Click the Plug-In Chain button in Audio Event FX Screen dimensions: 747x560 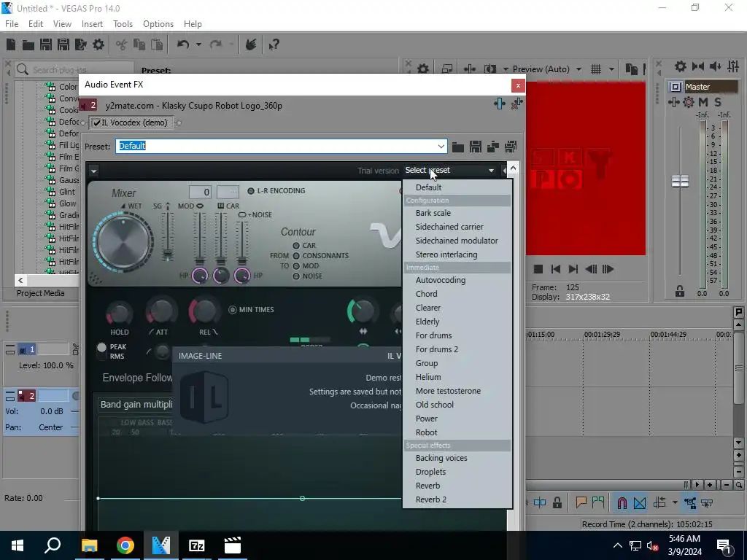coord(499,104)
